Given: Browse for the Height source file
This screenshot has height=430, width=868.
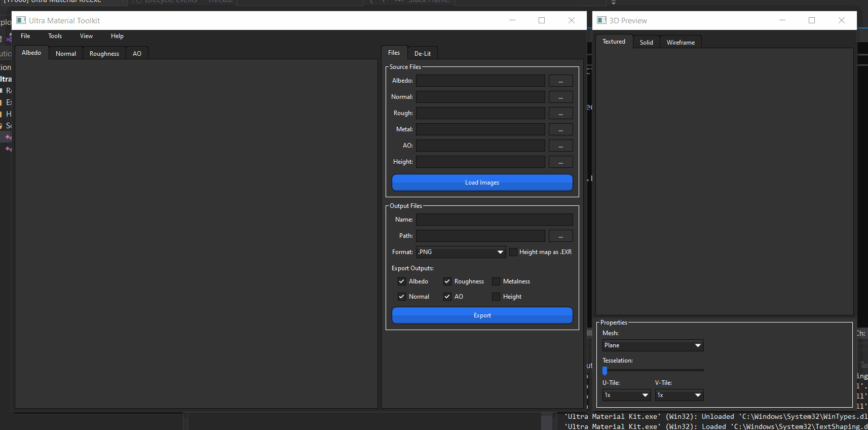Looking at the screenshot, I should 560,162.
